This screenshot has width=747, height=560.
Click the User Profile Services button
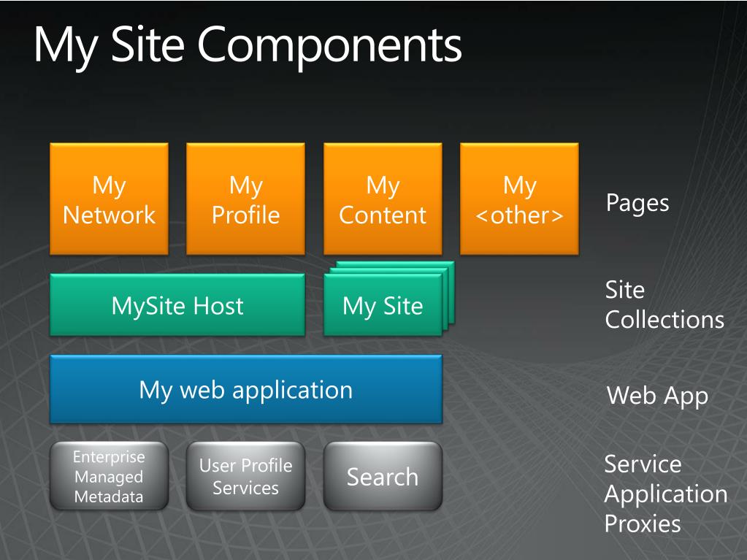(246, 476)
